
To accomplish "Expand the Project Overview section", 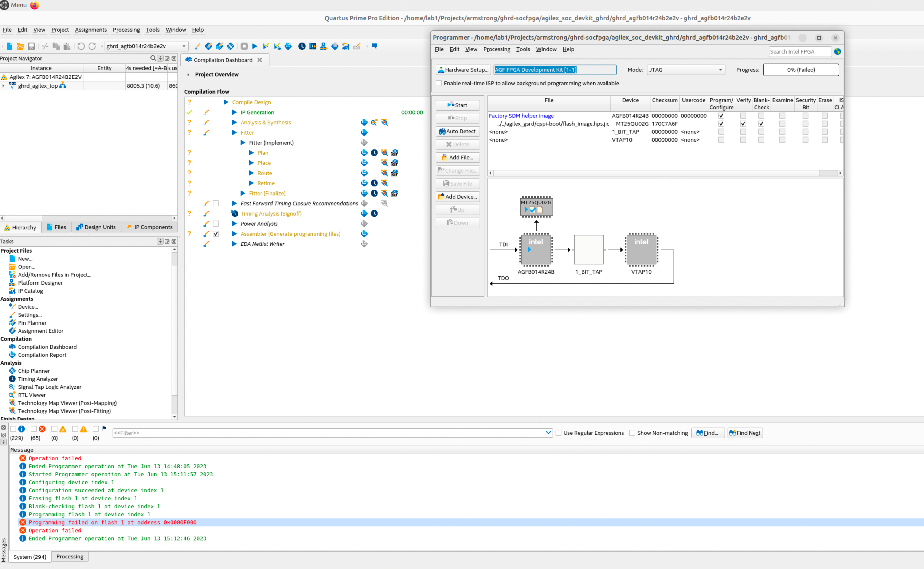I will coord(188,74).
